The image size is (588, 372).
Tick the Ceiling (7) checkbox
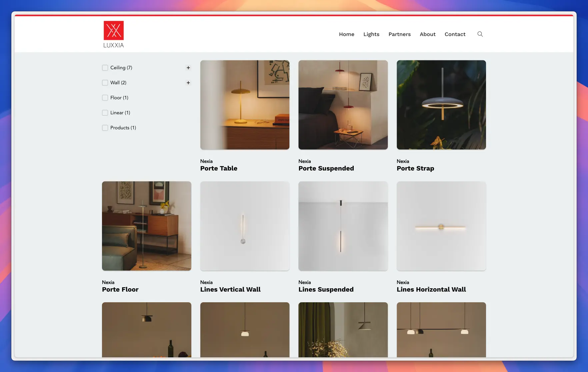tap(105, 68)
